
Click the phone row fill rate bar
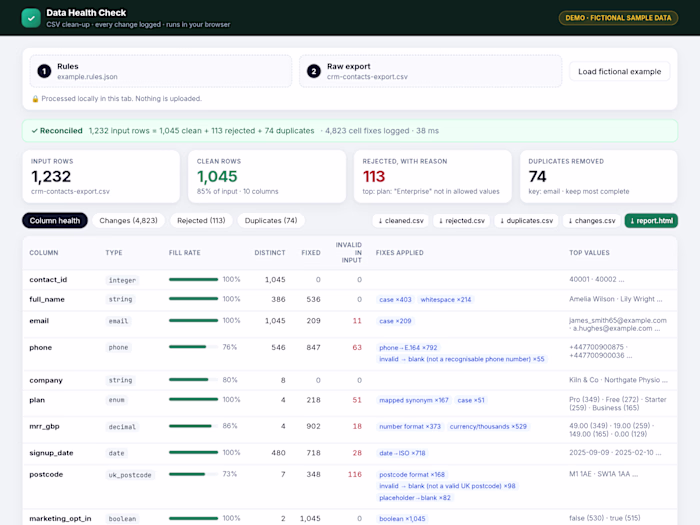click(193, 347)
